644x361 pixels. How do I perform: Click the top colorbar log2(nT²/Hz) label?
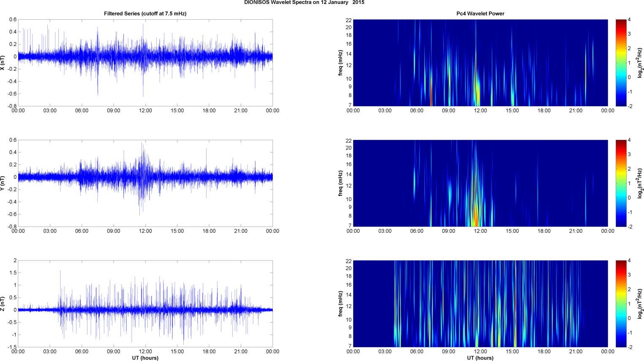pos(640,63)
